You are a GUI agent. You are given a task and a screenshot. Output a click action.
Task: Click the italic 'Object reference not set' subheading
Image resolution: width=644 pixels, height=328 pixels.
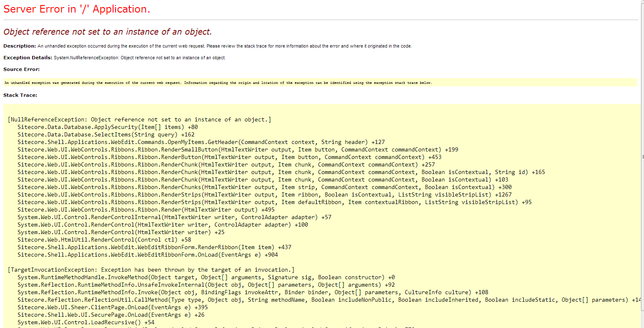tap(108, 32)
